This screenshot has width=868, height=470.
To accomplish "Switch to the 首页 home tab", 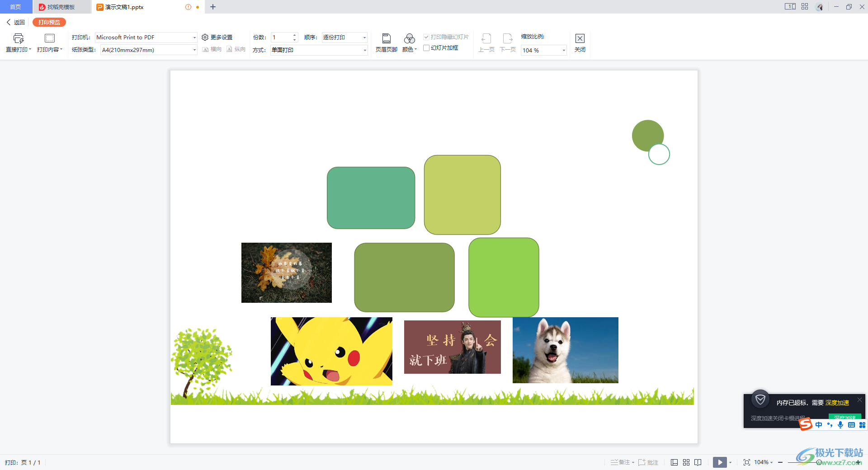I will coord(16,7).
